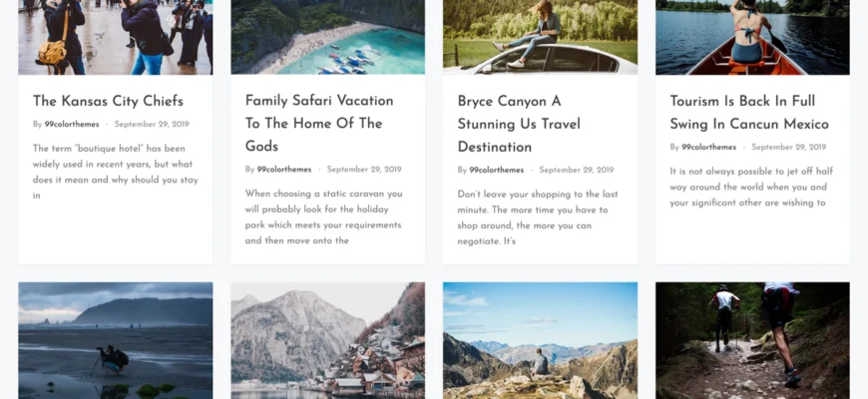Open the dark beach photographer thumbnail
This screenshot has width=868, height=399.
[x=115, y=340]
